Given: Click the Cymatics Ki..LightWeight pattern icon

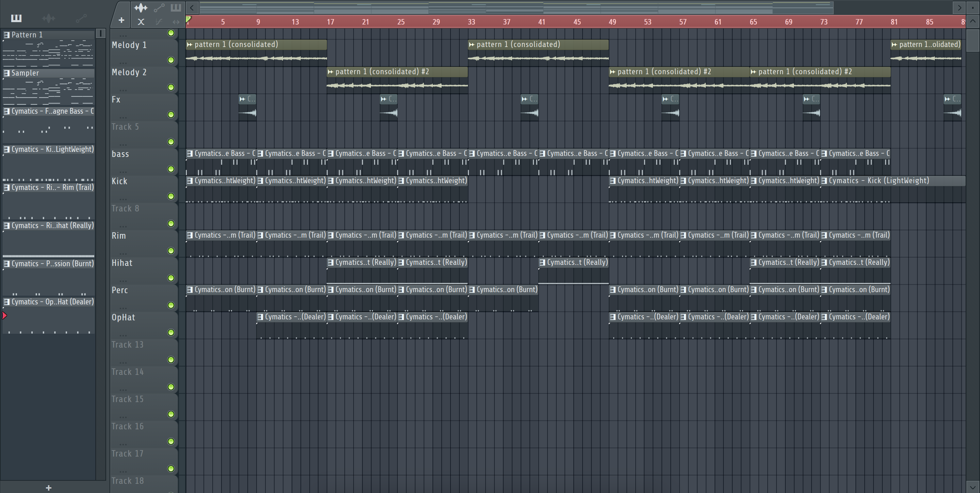Looking at the screenshot, I should [6, 149].
